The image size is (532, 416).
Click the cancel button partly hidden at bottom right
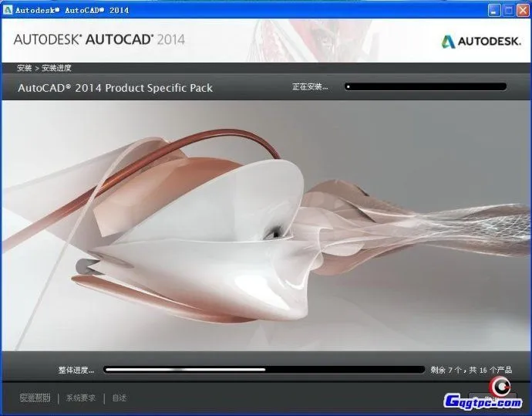(x=493, y=398)
